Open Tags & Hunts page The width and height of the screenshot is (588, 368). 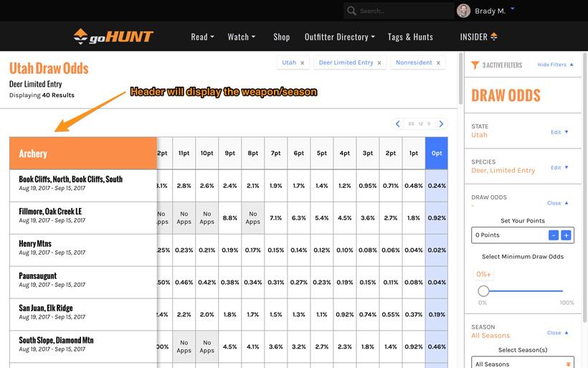(x=410, y=37)
